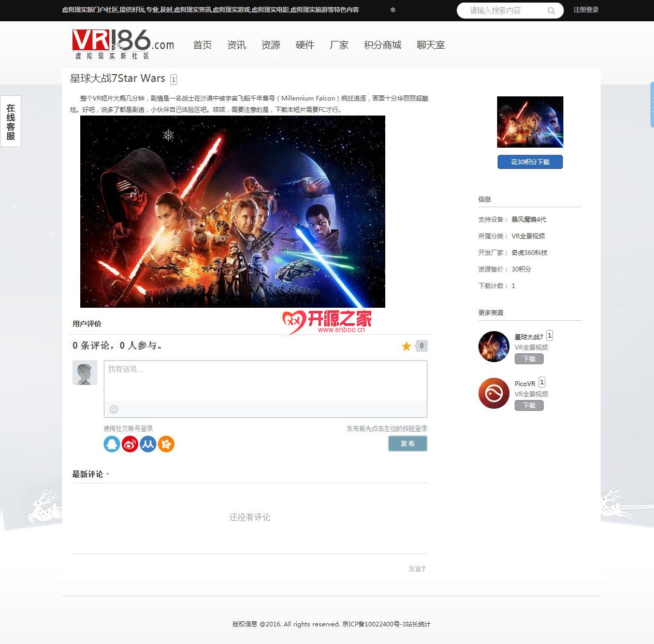Click the 注册登录 link
This screenshot has width=654, height=644.
click(x=586, y=10)
